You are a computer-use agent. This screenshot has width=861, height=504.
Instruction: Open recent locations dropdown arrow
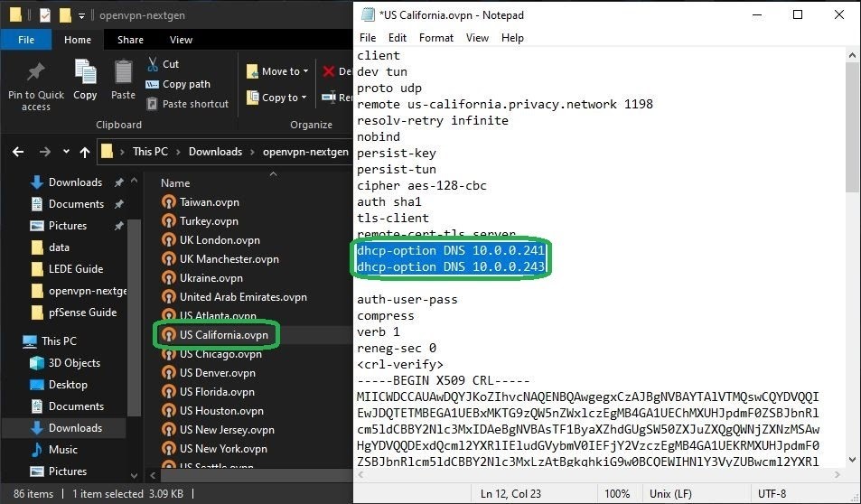coord(64,152)
